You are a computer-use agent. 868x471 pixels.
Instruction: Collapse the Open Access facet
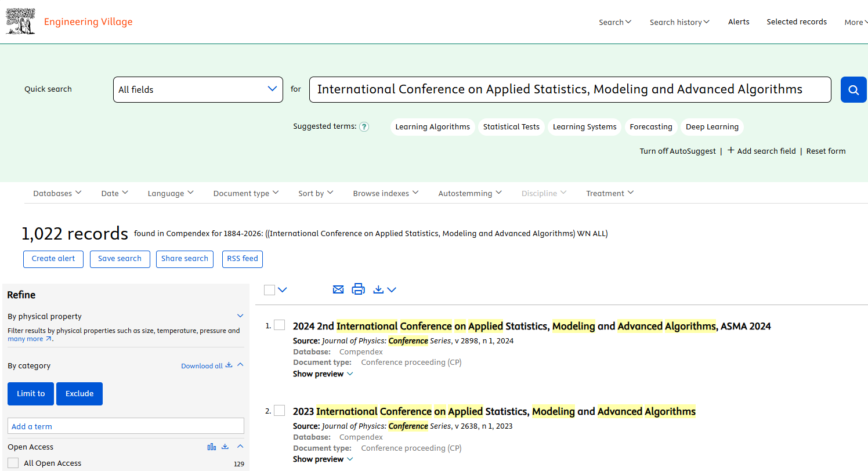point(240,447)
